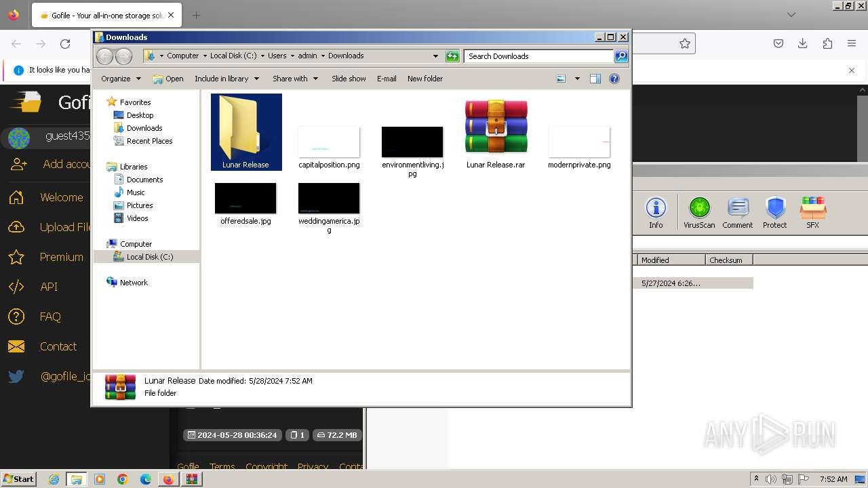Click Explorer Forward navigation button
The image size is (868, 488).
coord(123,56)
